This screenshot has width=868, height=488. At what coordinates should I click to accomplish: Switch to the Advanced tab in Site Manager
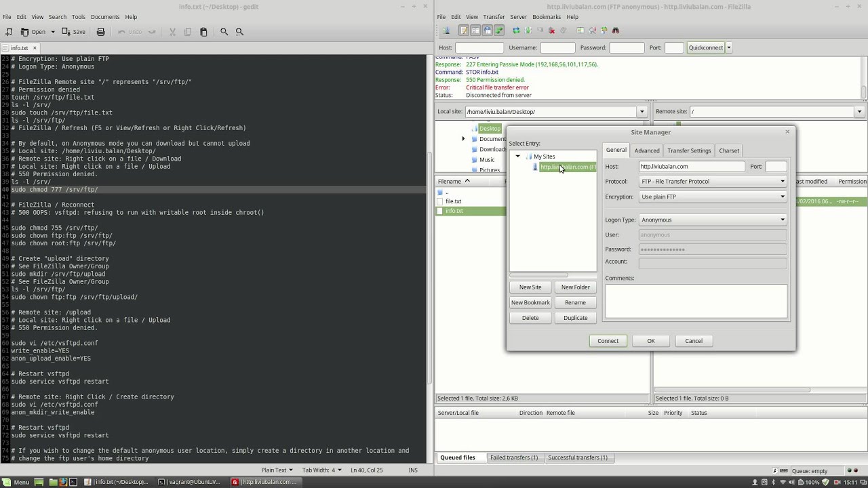(x=646, y=150)
